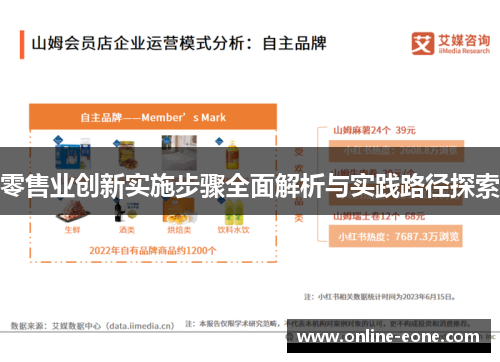
Task: Click the milk carton product image
Action: (73, 153)
